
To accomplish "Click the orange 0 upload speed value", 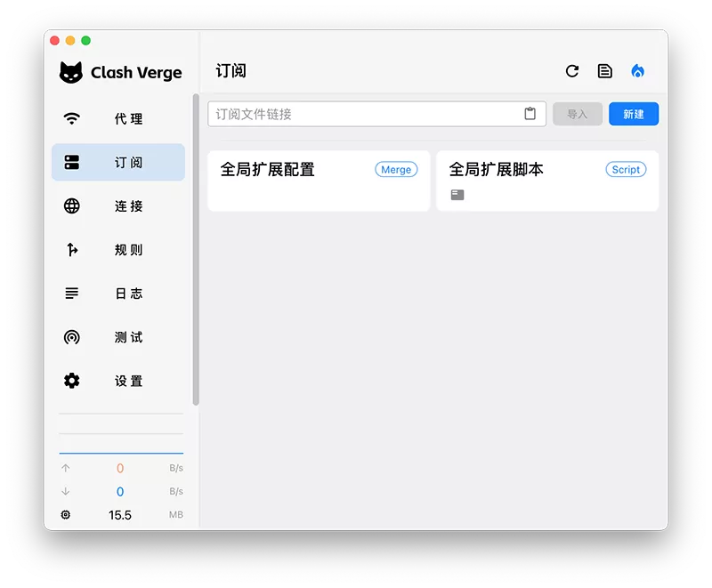I will click(x=120, y=468).
